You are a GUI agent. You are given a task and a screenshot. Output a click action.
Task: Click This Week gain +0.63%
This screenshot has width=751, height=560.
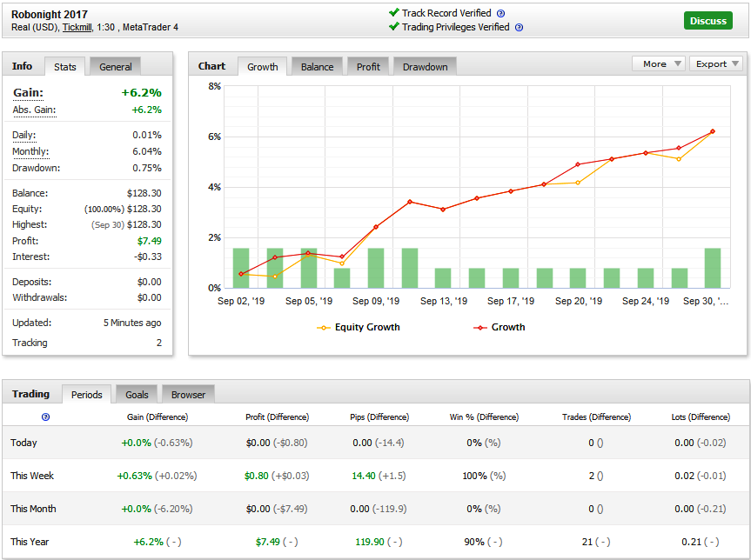click(x=135, y=476)
